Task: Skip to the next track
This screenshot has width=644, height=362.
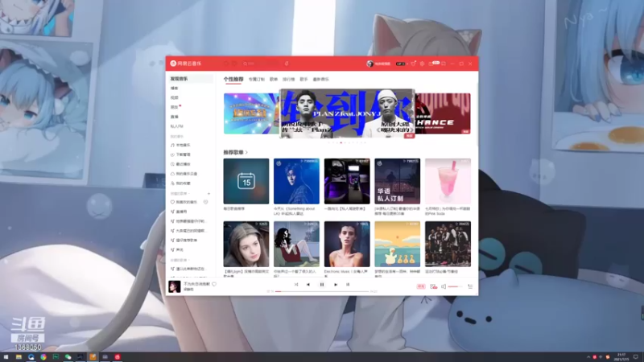Action: [x=336, y=285]
